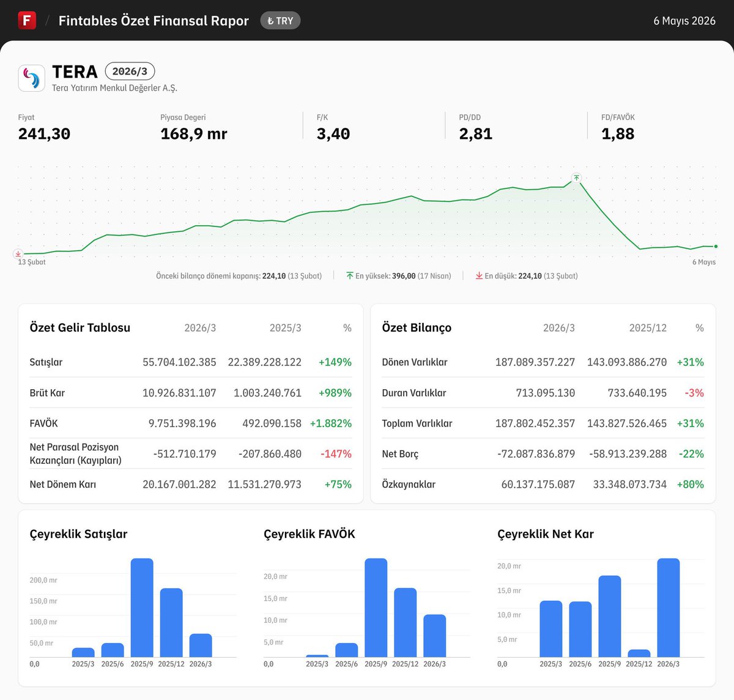Click the TRY currency badge
This screenshot has width=734, height=700.
(280, 21)
